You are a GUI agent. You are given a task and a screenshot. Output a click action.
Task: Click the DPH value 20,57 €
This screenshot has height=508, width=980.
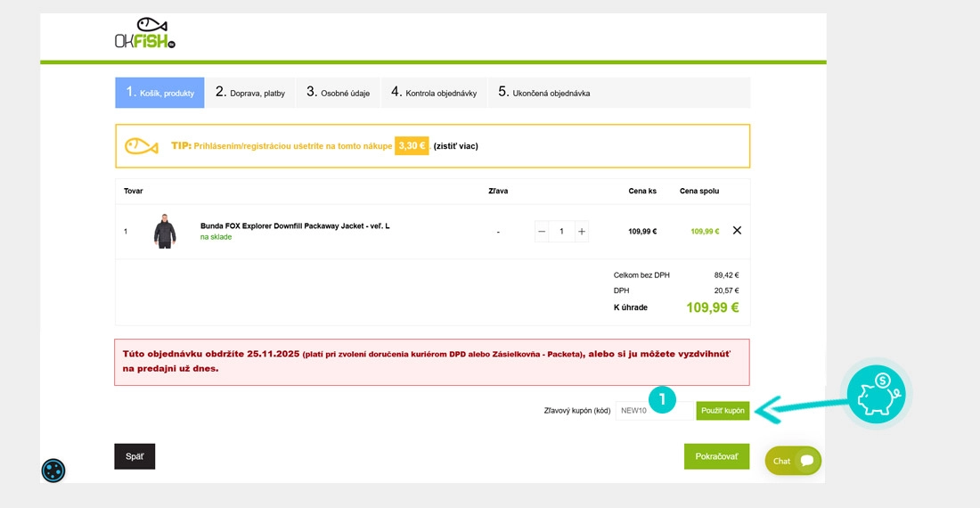click(x=727, y=291)
